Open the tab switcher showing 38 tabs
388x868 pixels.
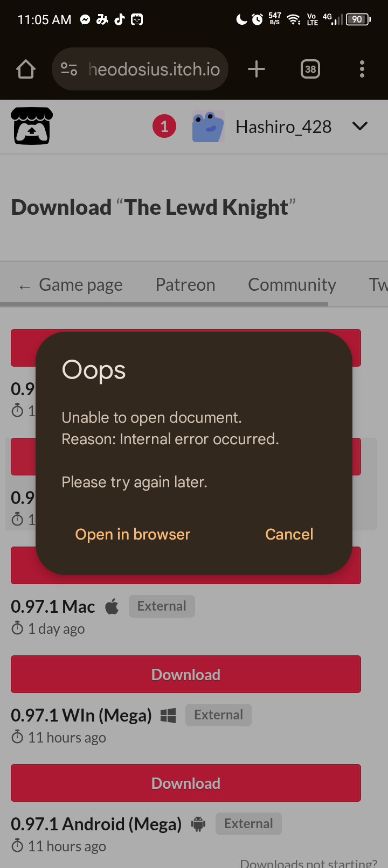[x=310, y=69]
